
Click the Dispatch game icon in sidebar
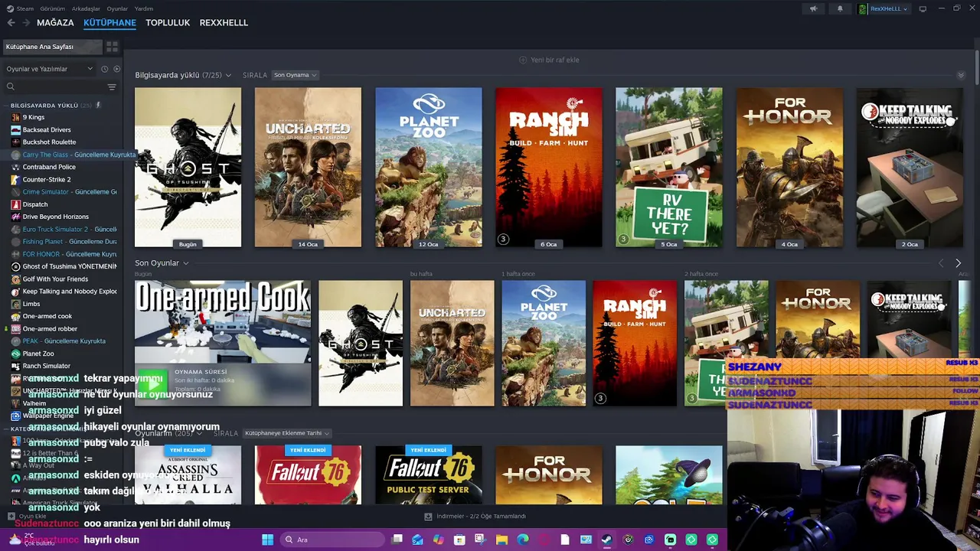click(15, 204)
